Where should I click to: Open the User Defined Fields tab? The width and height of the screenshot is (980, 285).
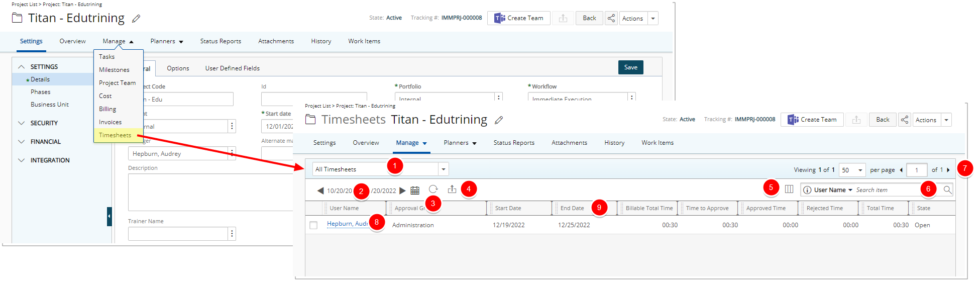[x=232, y=68]
